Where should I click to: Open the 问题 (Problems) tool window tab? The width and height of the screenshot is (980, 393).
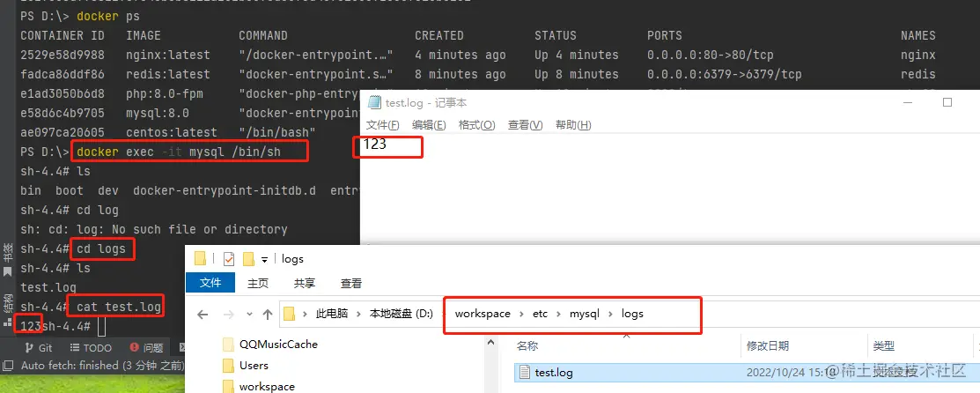146,347
